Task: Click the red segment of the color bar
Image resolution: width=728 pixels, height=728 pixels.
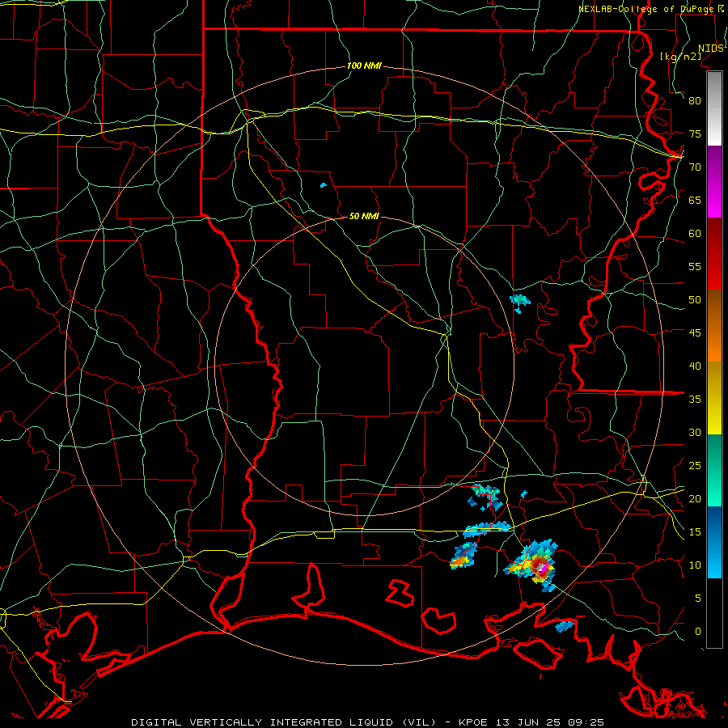Action: (x=714, y=254)
